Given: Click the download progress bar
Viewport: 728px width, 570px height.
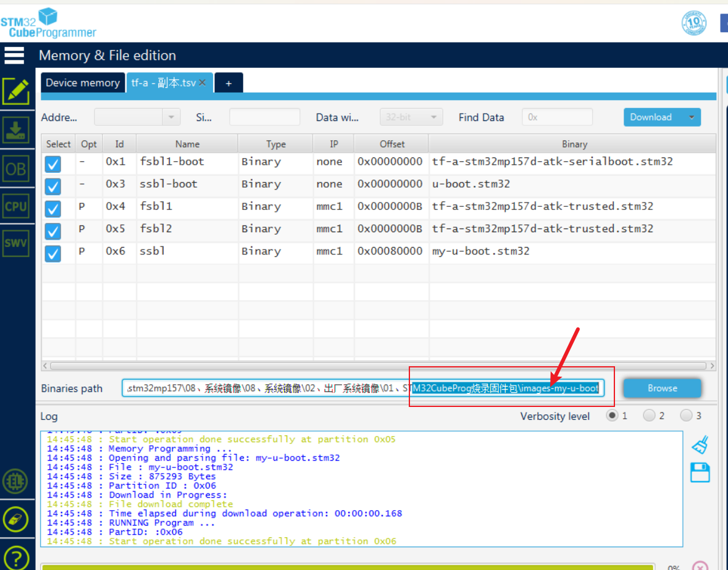Looking at the screenshot, I should (347, 567).
